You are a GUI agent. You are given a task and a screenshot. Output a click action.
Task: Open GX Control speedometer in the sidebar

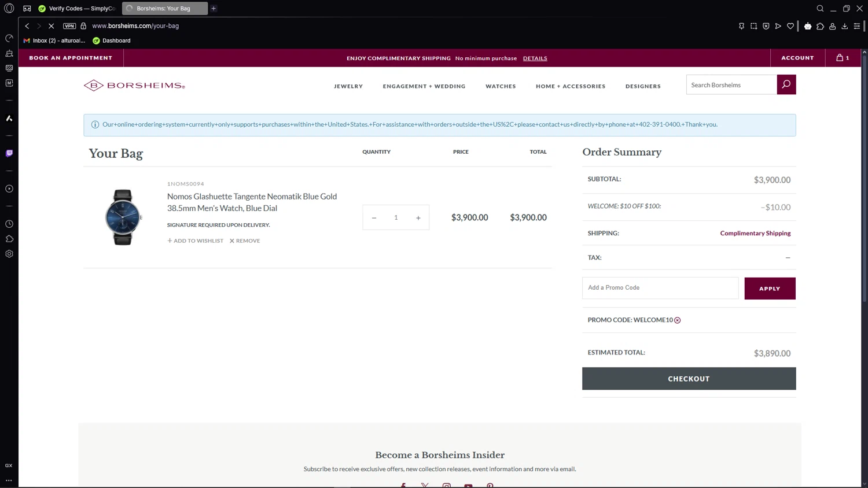pos(9,38)
